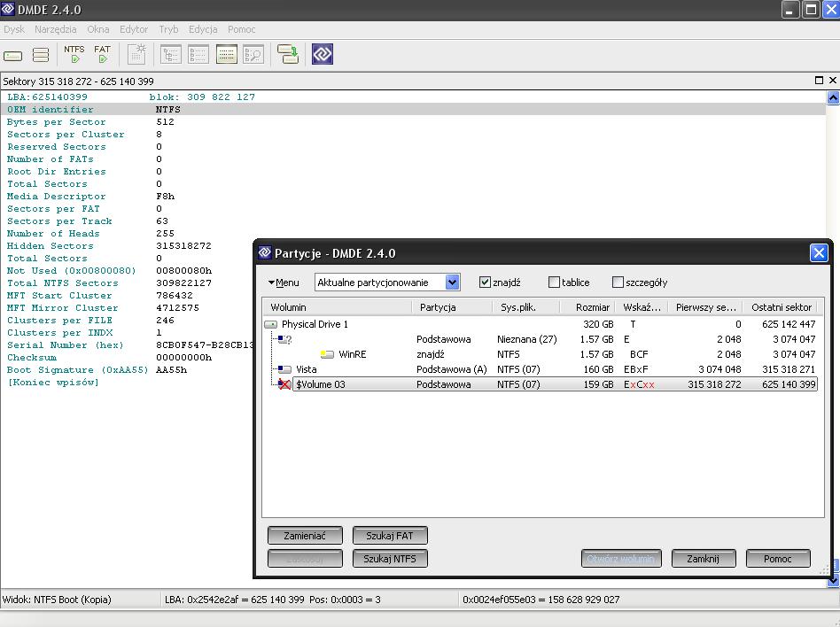Start FAT search from toolbar
Screen dimensions: 840x627
pos(102,54)
